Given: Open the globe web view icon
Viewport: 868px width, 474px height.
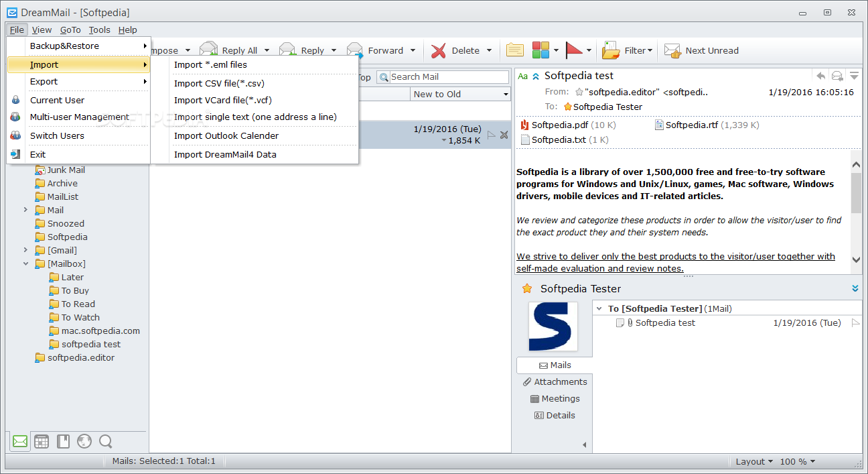Looking at the screenshot, I should coord(84,441).
